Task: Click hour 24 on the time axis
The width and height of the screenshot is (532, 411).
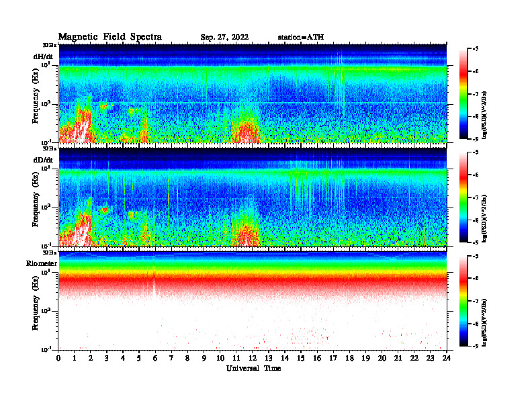Action: pyautogui.click(x=447, y=359)
